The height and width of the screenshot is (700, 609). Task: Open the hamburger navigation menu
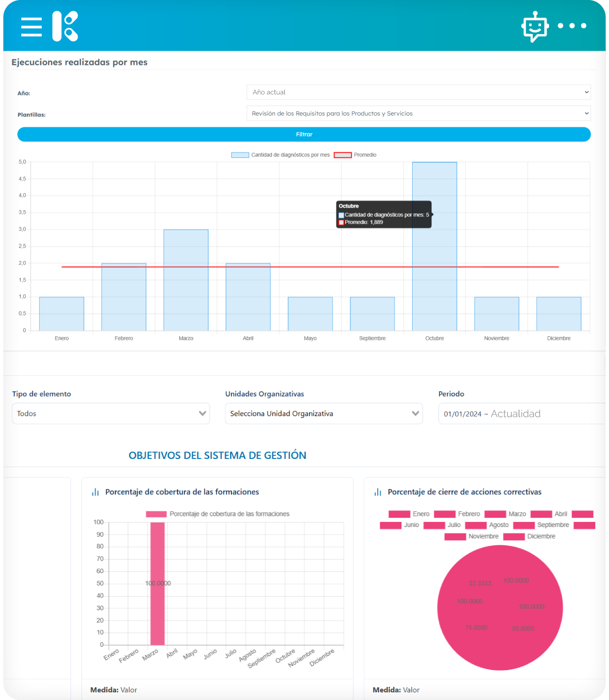pyautogui.click(x=31, y=27)
